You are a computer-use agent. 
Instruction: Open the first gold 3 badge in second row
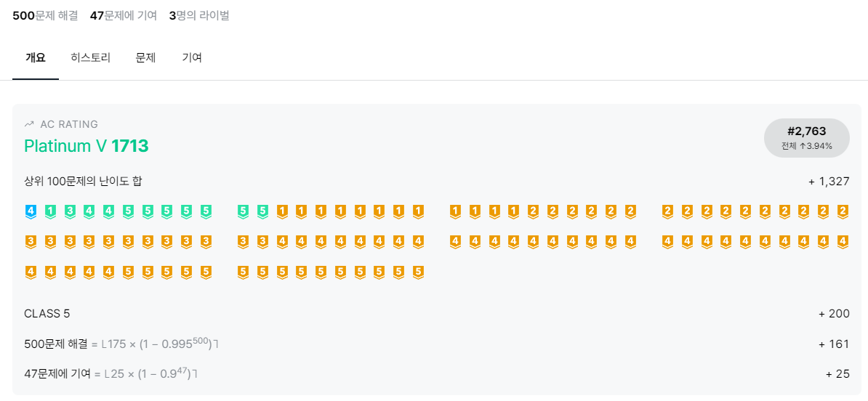(x=31, y=242)
